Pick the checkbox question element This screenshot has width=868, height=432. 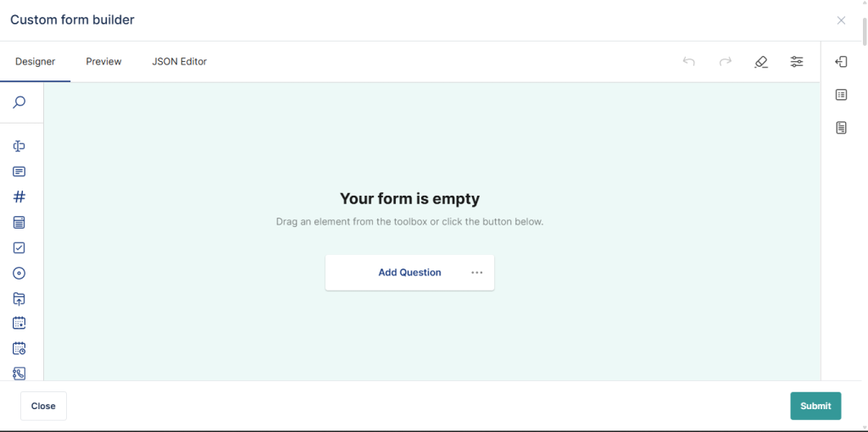19,248
